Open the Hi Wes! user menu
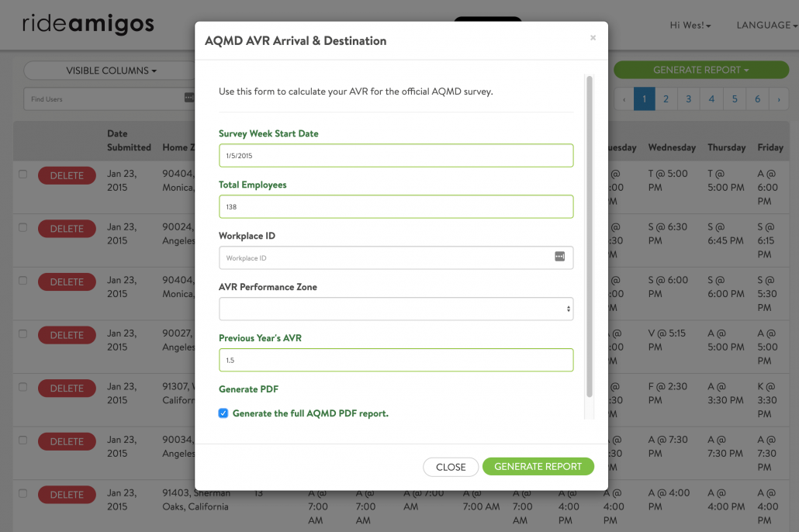This screenshot has width=799, height=532. [690, 25]
